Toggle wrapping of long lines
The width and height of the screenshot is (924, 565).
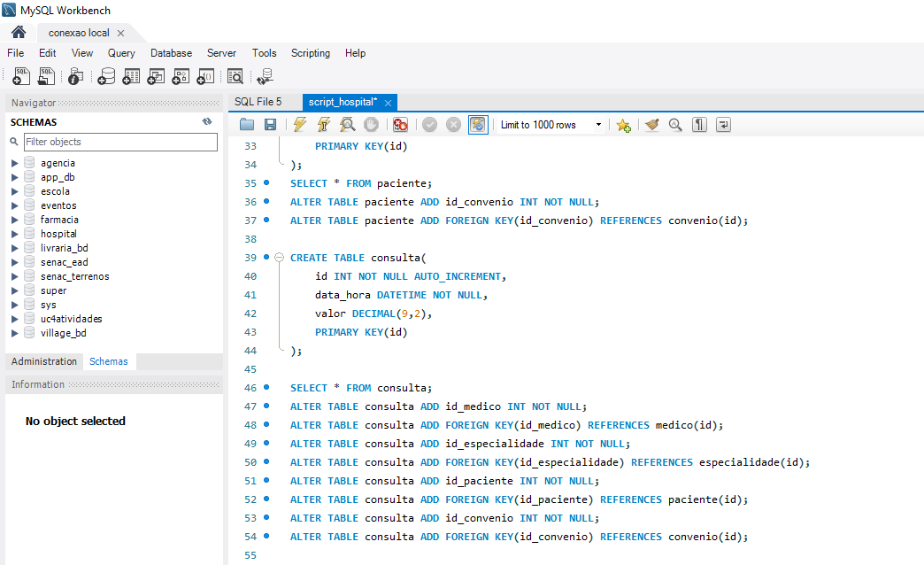click(723, 124)
